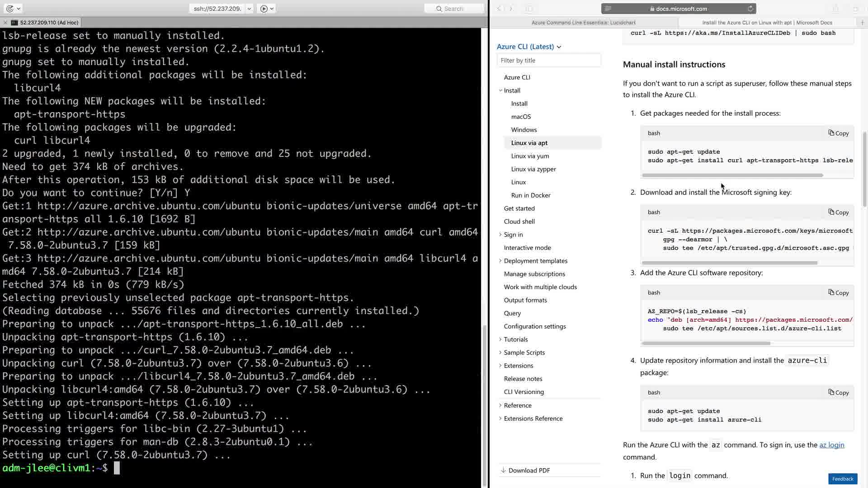This screenshot has width=868, height=488.
Task: Click the Download PDF link
Action: [x=529, y=470]
